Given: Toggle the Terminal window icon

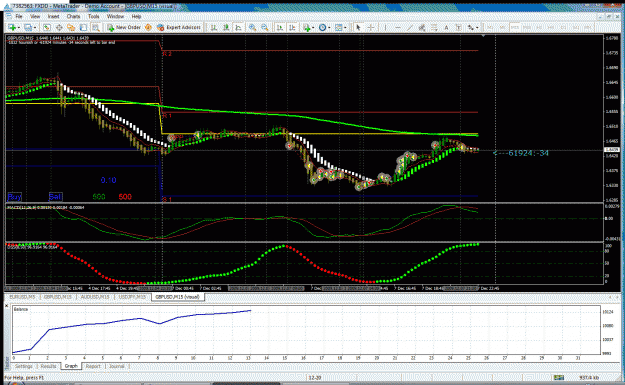Looking at the screenshot, I should coord(83,28).
